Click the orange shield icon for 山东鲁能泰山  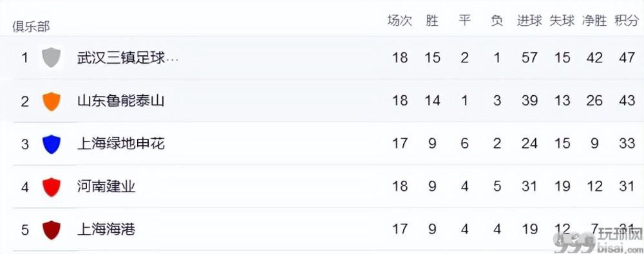coord(52,102)
